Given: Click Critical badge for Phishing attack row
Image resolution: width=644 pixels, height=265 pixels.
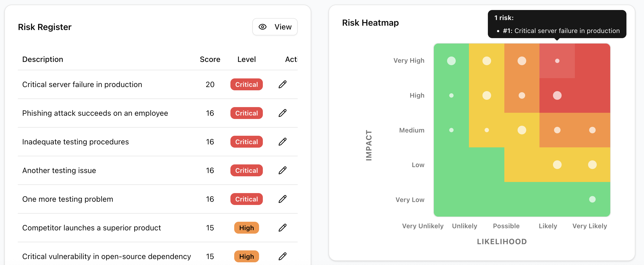Looking at the screenshot, I should [246, 113].
